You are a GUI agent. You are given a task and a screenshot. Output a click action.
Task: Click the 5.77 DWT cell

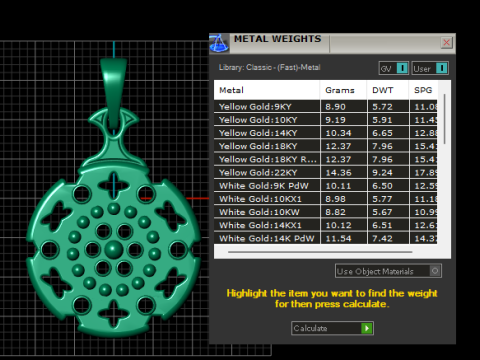[x=388, y=199]
